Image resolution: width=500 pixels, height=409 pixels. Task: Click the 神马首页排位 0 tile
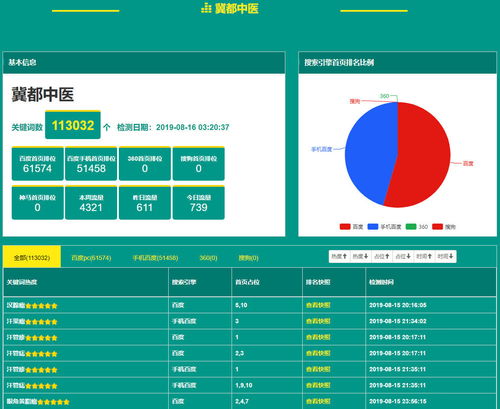[38, 203]
